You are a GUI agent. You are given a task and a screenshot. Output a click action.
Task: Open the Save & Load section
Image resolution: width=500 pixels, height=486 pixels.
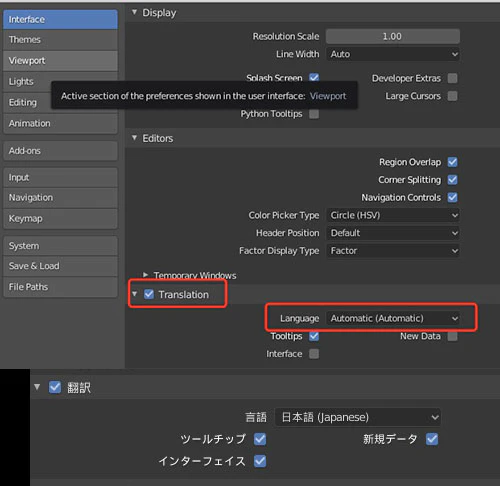(x=60, y=266)
